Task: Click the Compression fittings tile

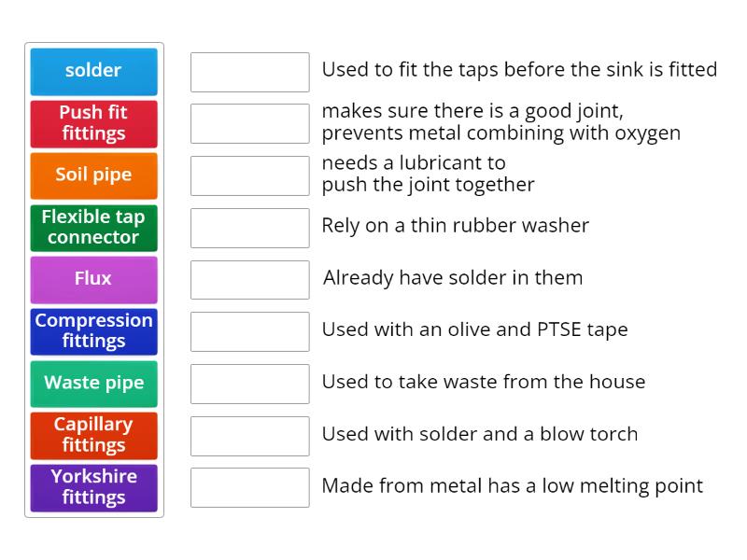Action: pos(93,331)
